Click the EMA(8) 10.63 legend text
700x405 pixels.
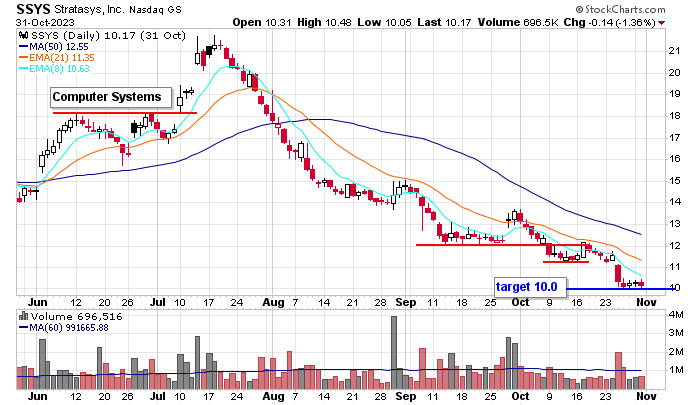59,69
